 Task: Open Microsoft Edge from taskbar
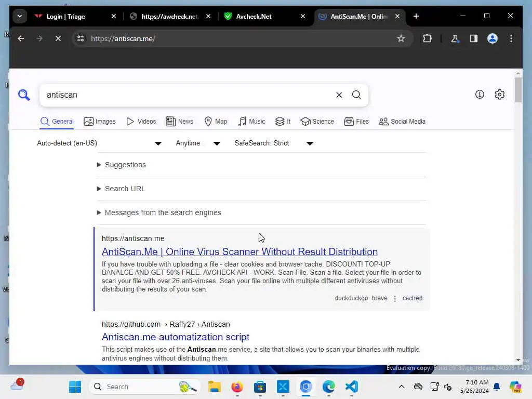click(x=328, y=387)
